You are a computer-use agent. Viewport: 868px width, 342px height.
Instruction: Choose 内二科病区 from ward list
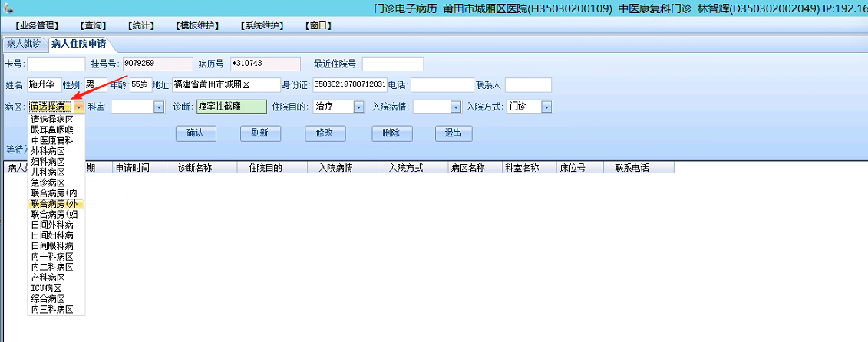[56, 268]
